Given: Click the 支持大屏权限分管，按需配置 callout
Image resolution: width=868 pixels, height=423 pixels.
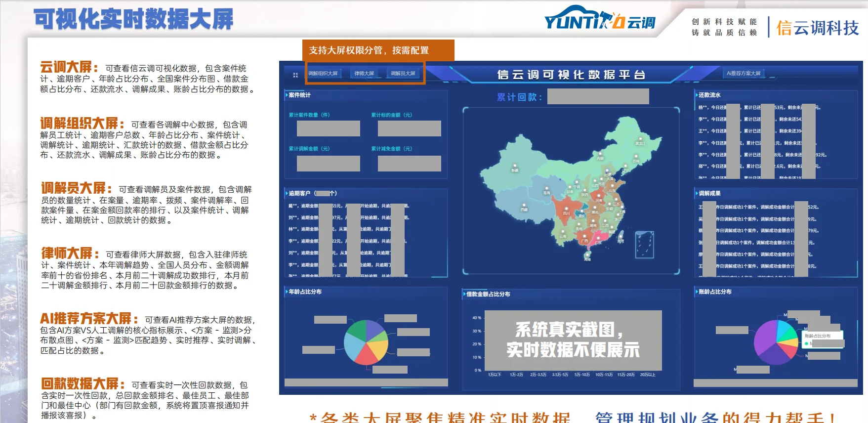Looking at the screenshot, I should [x=378, y=50].
